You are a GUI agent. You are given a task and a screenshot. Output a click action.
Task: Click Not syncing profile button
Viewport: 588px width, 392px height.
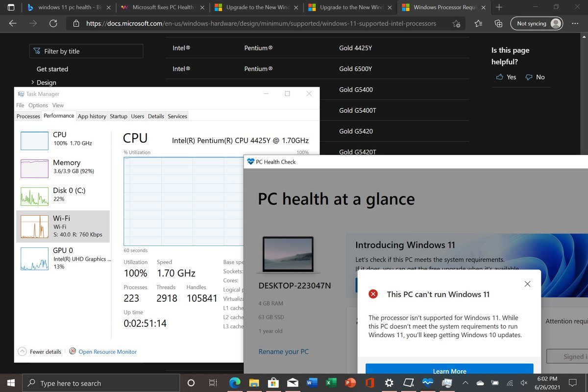tap(537, 24)
